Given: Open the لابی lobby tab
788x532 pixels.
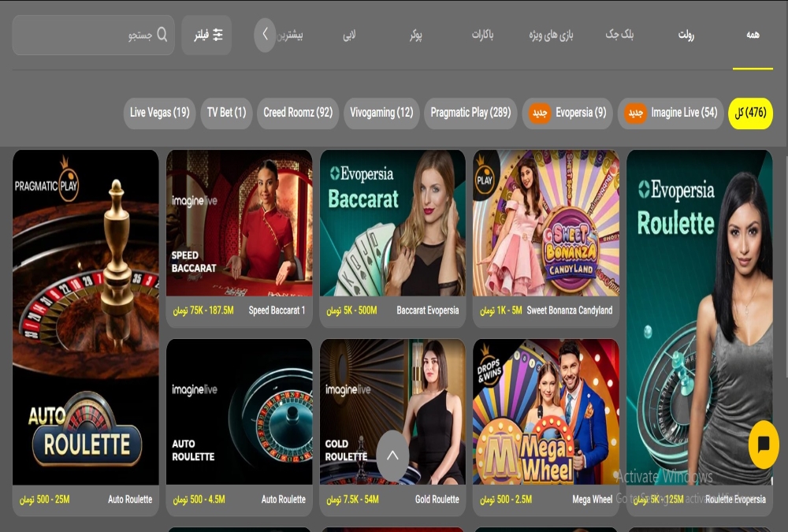Looking at the screenshot, I should pyautogui.click(x=349, y=35).
